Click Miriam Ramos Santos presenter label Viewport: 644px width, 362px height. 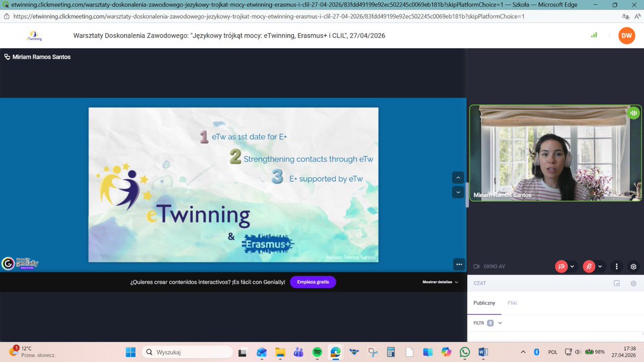click(x=41, y=57)
